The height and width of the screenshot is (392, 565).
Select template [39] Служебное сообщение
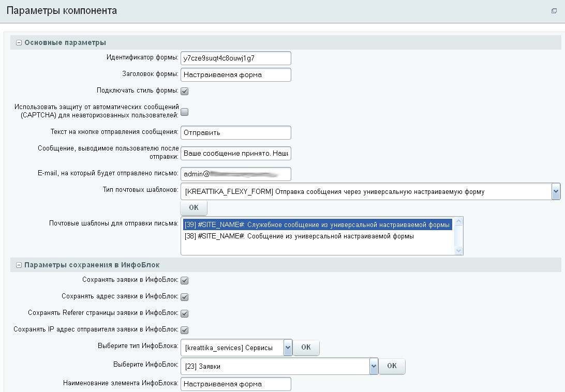point(317,225)
